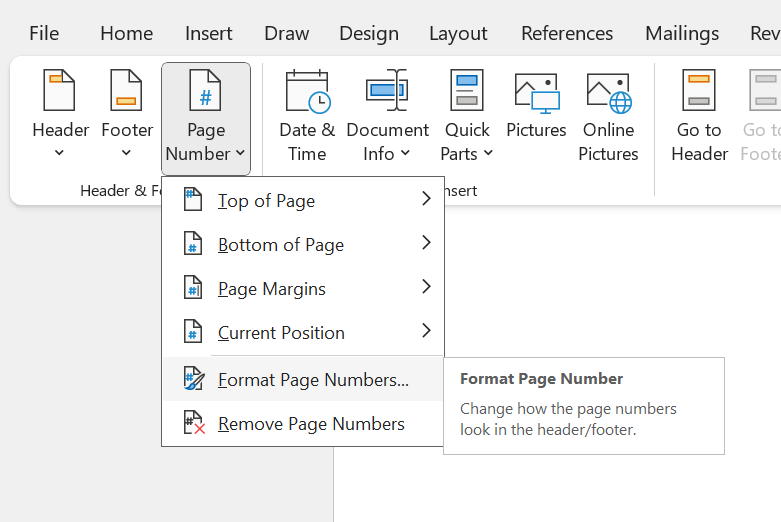Expand the Current Position submenu arrow

[x=426, y=330]
